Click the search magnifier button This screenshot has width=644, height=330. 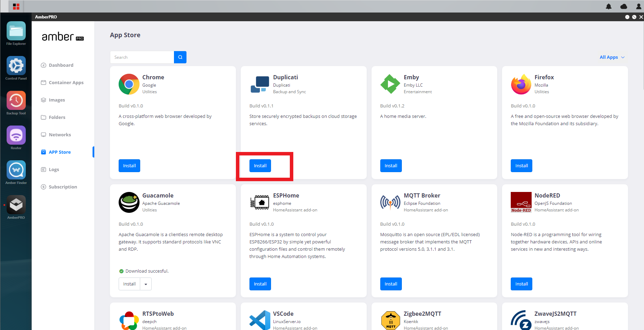click(x=180, y=57)
